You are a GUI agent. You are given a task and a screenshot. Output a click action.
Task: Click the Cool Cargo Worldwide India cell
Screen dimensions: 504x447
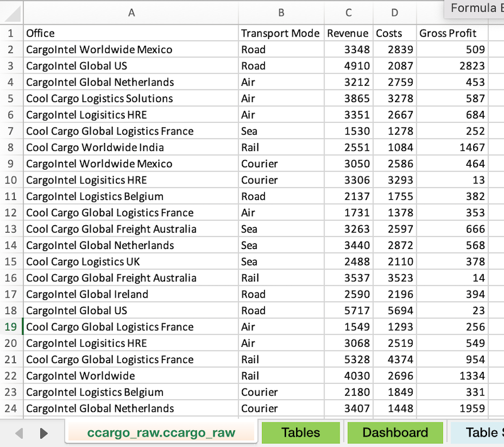[x=131, y=148]
